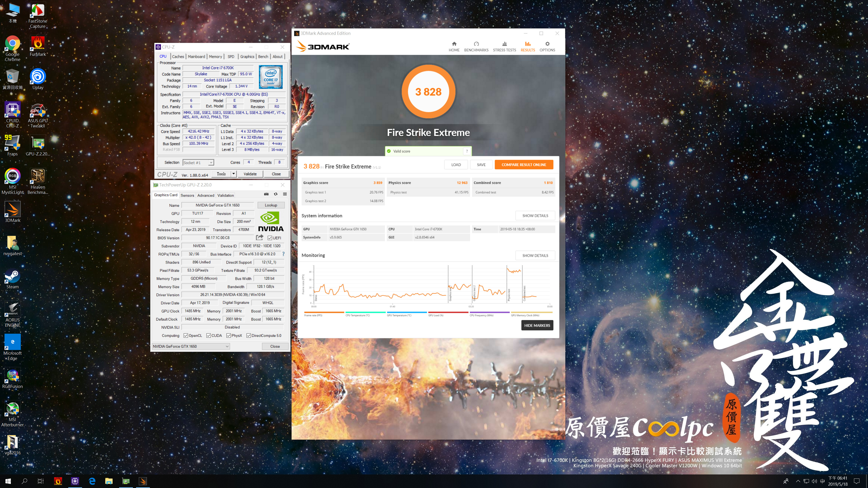
Task: Open Validation tab in GPU-Z
Action: pyautogui.click(x=225, y=195)
